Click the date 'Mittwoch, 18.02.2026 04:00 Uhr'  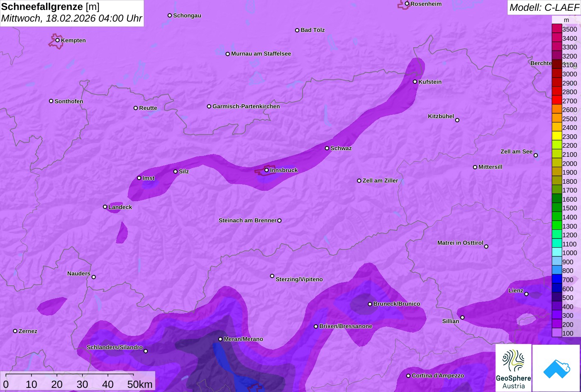pyautogui.click(x=72, y=19)
